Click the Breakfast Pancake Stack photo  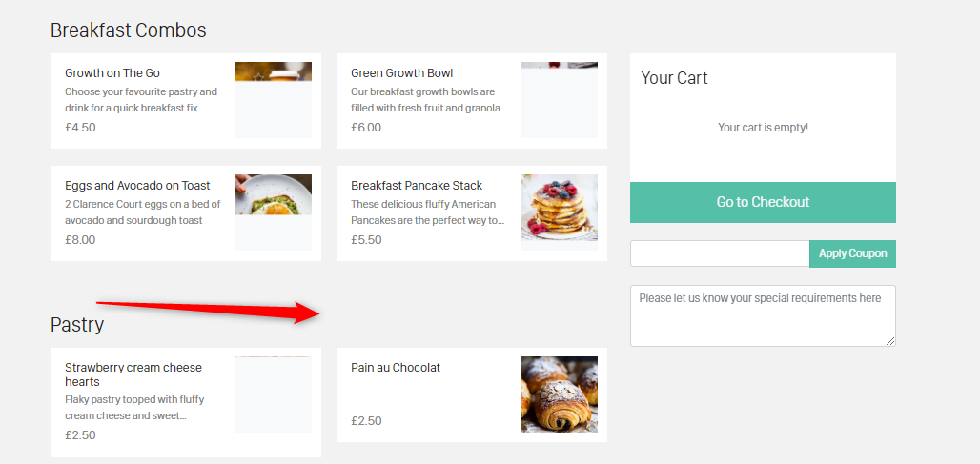click(560, 212)
